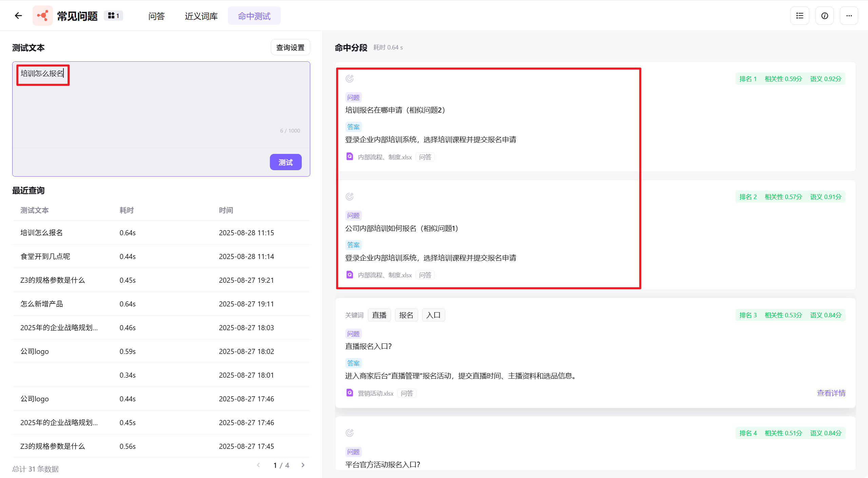Click 营销活动.xlsx file icon
Screen dimensions: 868x478
coord(350,393)
